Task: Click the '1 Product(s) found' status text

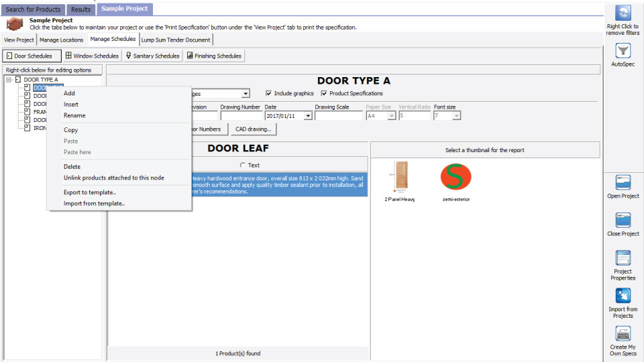Action: coord(237,353)
